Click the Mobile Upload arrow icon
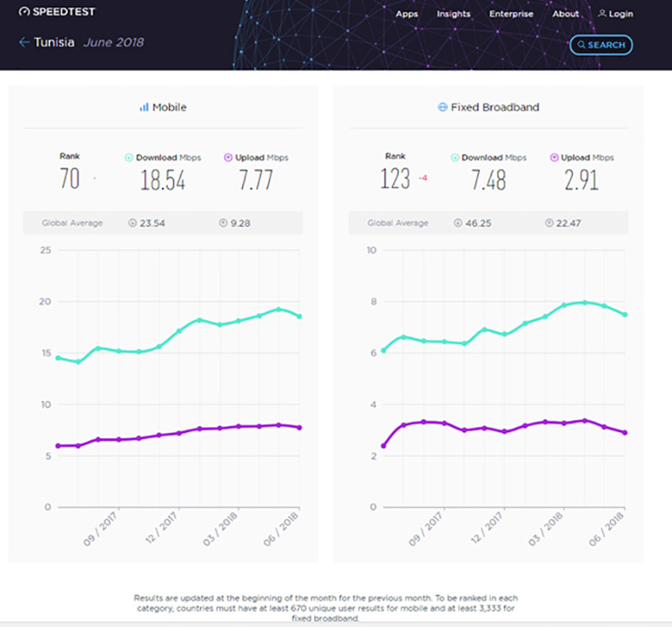 tap(228, 157)
